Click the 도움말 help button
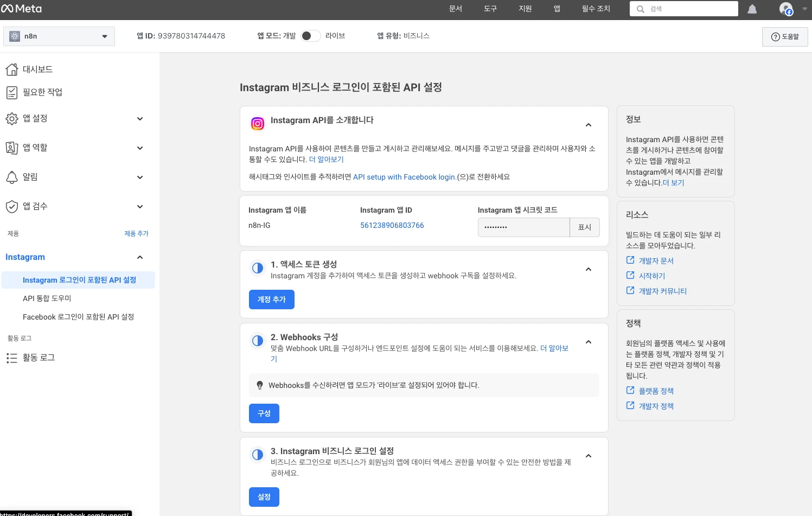Screen dimensions: 812x516 coord(785,37)
